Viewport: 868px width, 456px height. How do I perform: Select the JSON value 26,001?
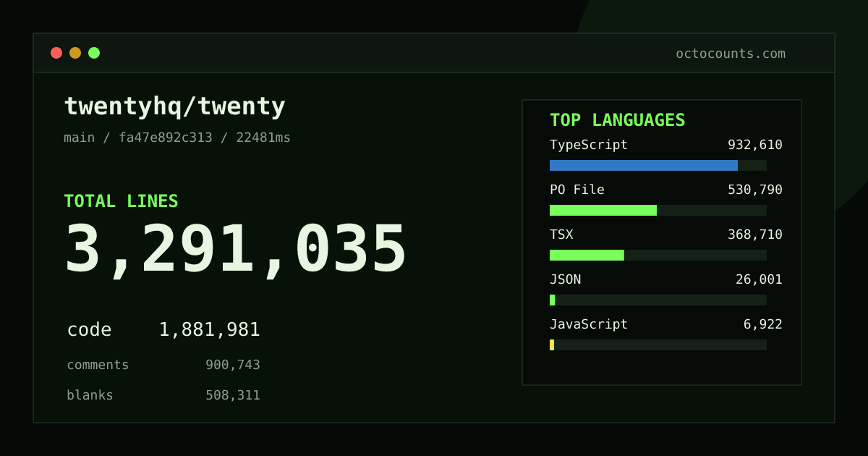pos(759,279)
